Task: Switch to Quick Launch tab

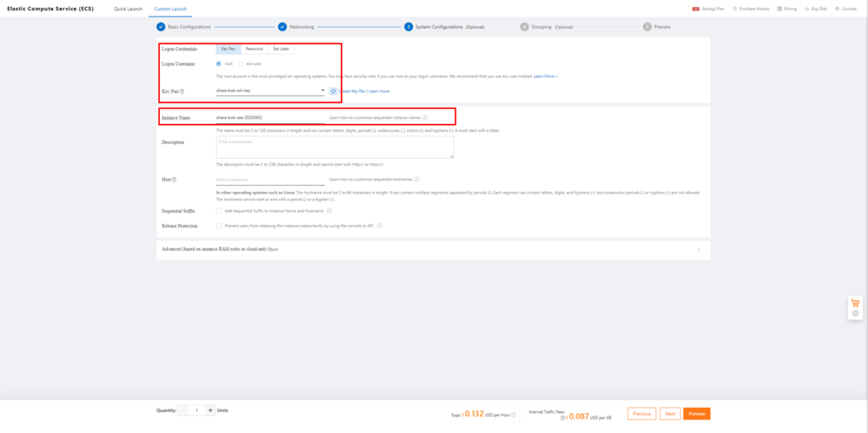Action: (128, 9)
